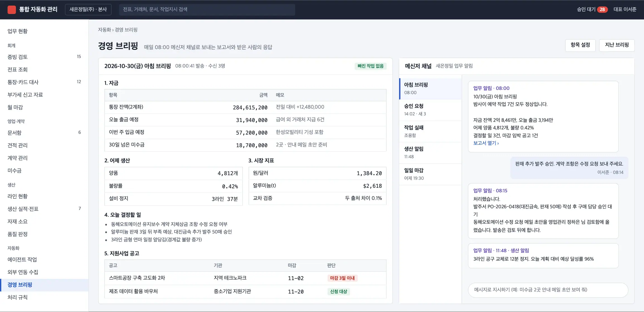Select the 승인 요청 channel thread
The height and width of the screenshot is (312, 644).
tap(430, 110)
